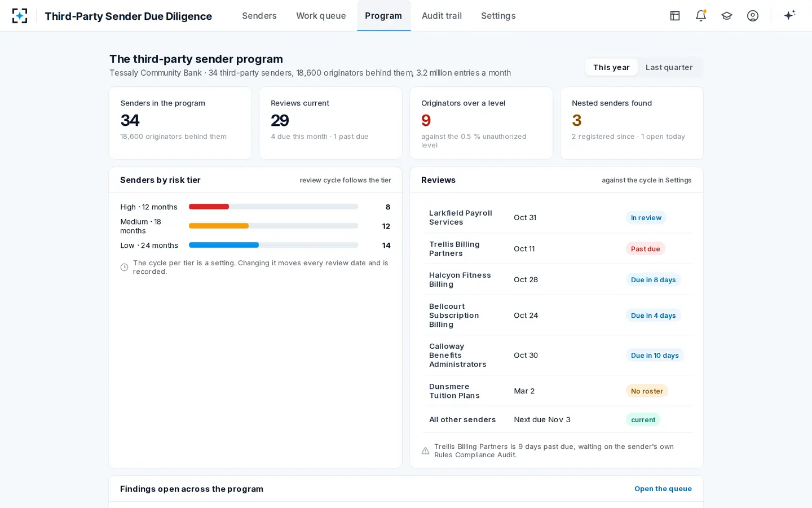This screenshot has width=812, height=508.
Task: Click the Open the queue link
Action: [x=663, y=489]
